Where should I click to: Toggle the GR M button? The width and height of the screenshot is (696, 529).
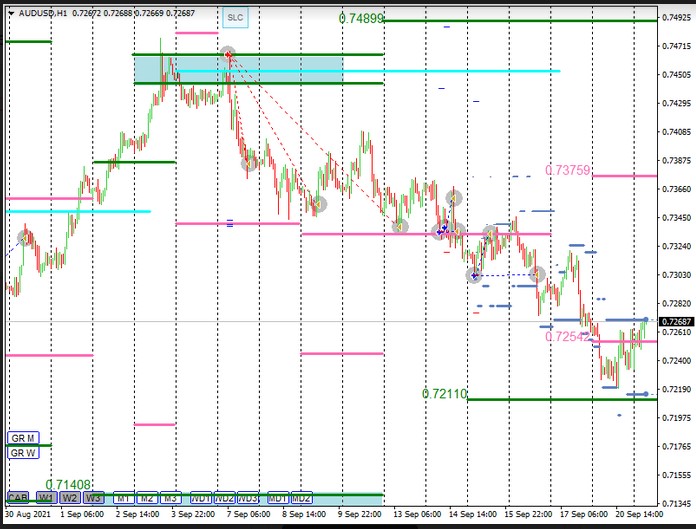(22, 438)
